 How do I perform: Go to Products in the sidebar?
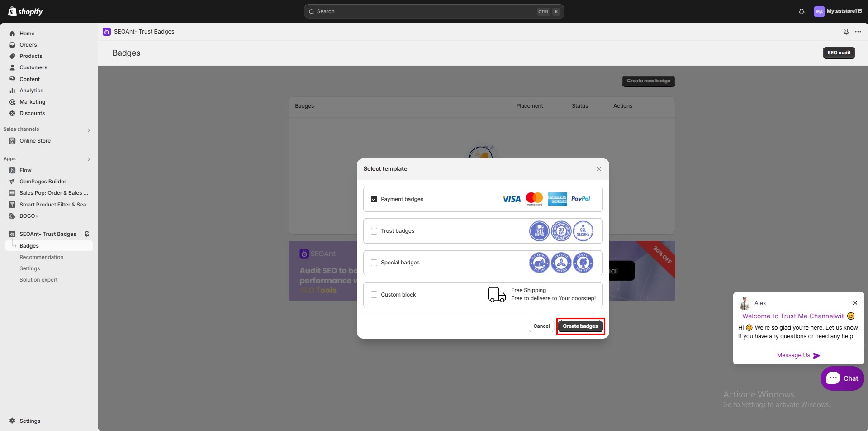click(x=31, y=56)
